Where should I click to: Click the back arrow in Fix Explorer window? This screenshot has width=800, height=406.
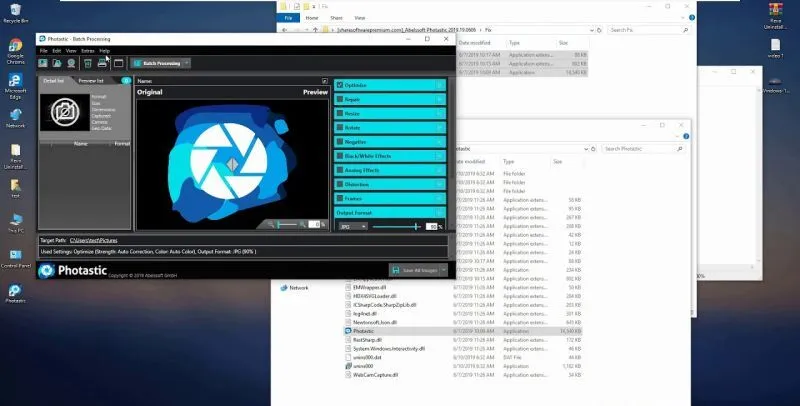pyautogui.click(x=284, y=30)
